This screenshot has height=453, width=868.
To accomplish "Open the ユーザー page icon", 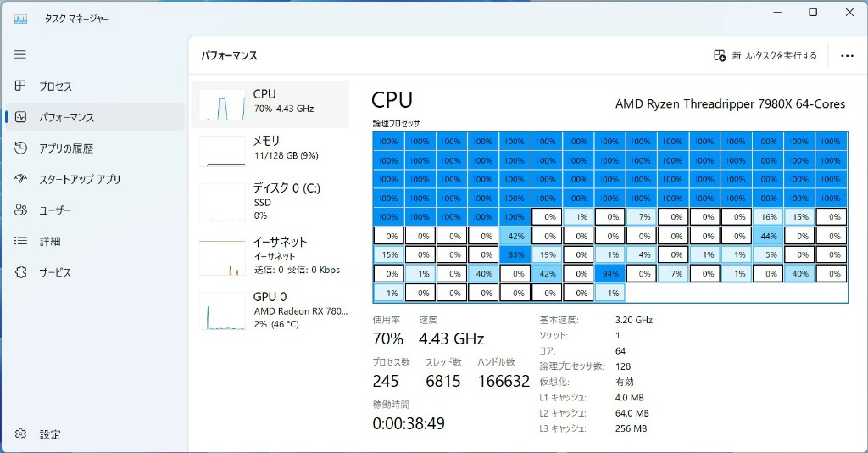I will tap(21, 210).
